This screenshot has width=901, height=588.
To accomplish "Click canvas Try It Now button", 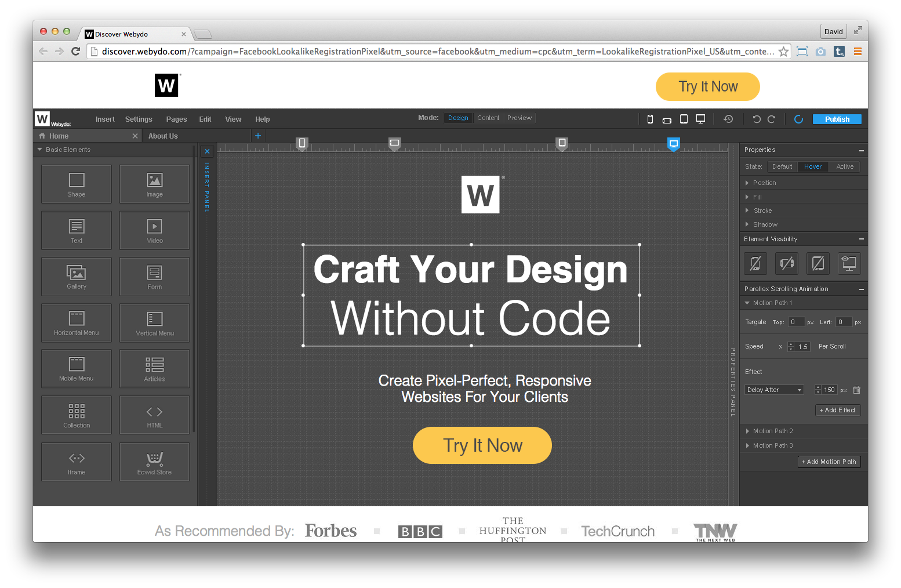I will (x=482, y=445).
